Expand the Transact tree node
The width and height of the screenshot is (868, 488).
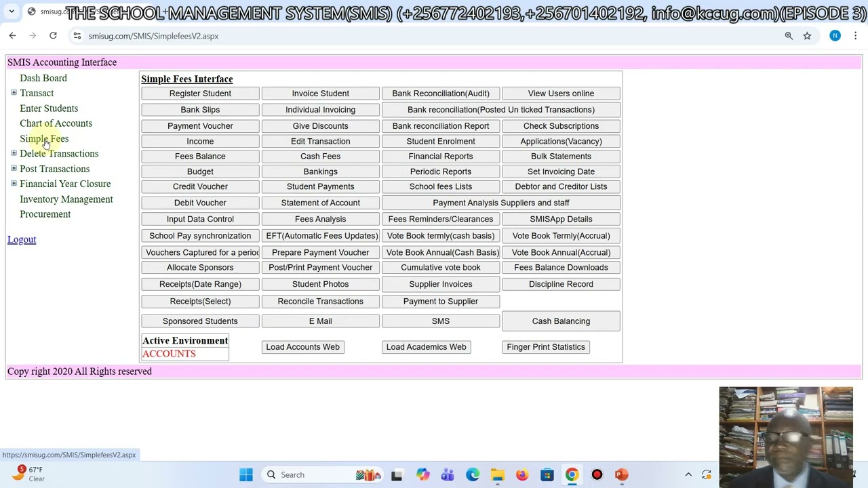(14, 92)
